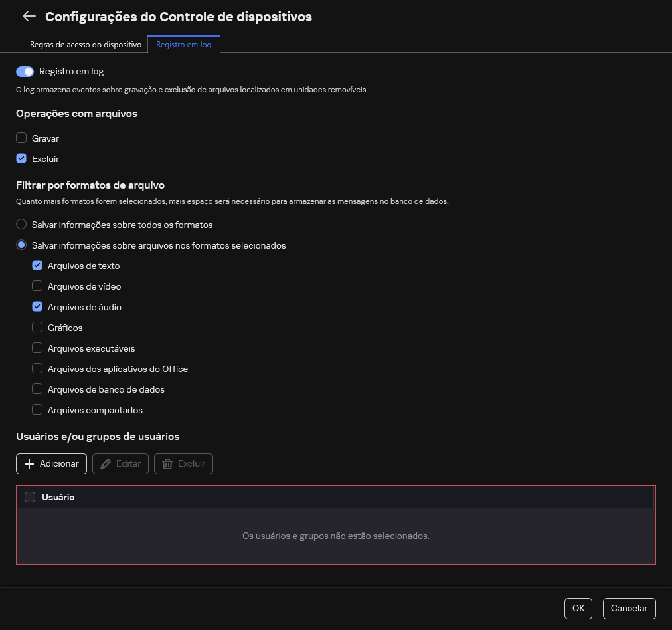The image size is (672, 630).
Task: Click the pencil Editar icon
Action: (106, 463)
